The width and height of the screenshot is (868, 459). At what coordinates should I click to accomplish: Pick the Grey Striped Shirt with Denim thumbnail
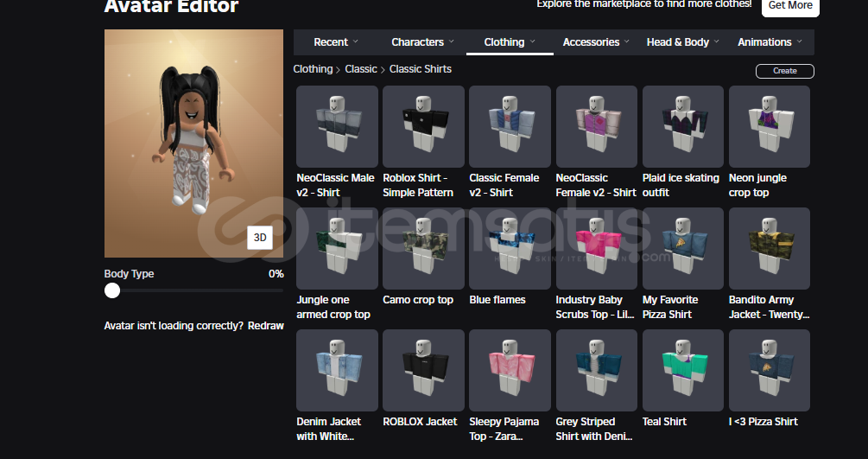597,370
